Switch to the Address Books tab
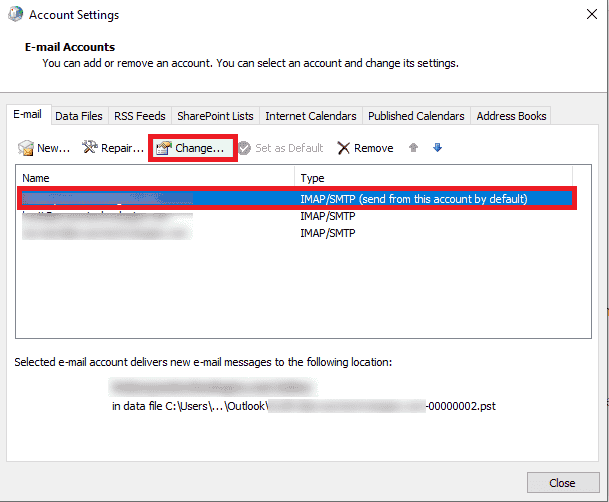 coord(511,116)
